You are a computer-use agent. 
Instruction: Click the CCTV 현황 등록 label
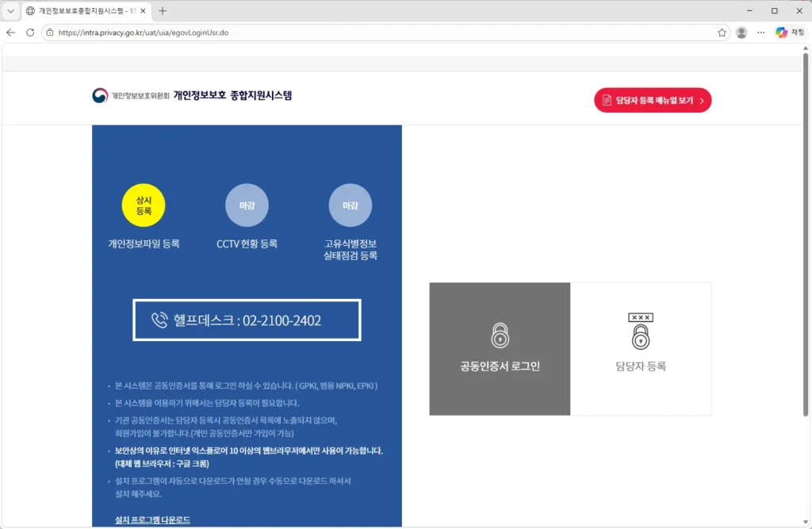tap(247, 243)
